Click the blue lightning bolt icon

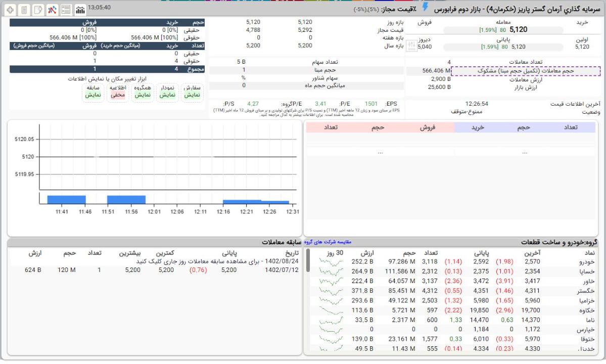tap(425, 7)
